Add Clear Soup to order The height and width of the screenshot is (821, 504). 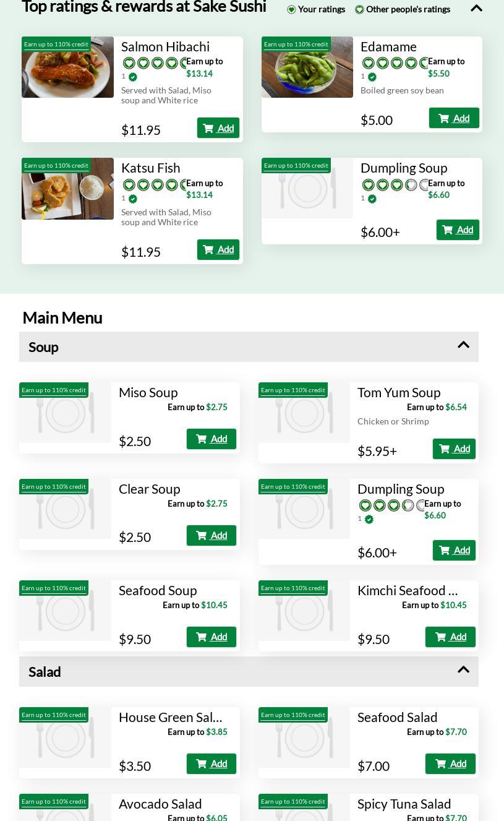211,535
